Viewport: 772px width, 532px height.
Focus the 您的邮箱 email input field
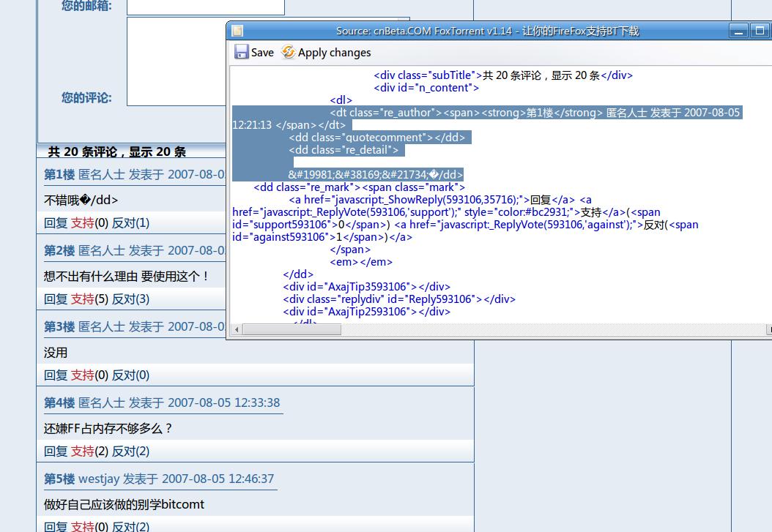tap(206, 7)
